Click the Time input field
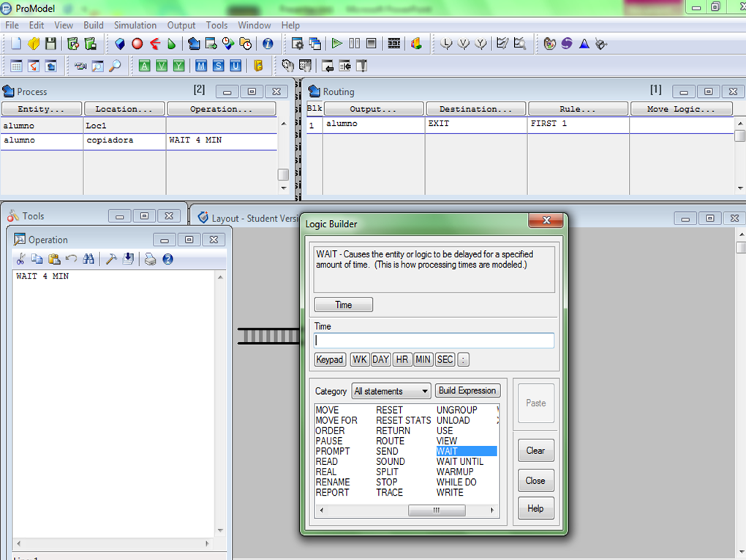 pyautogui.click(x=434, y=341)
